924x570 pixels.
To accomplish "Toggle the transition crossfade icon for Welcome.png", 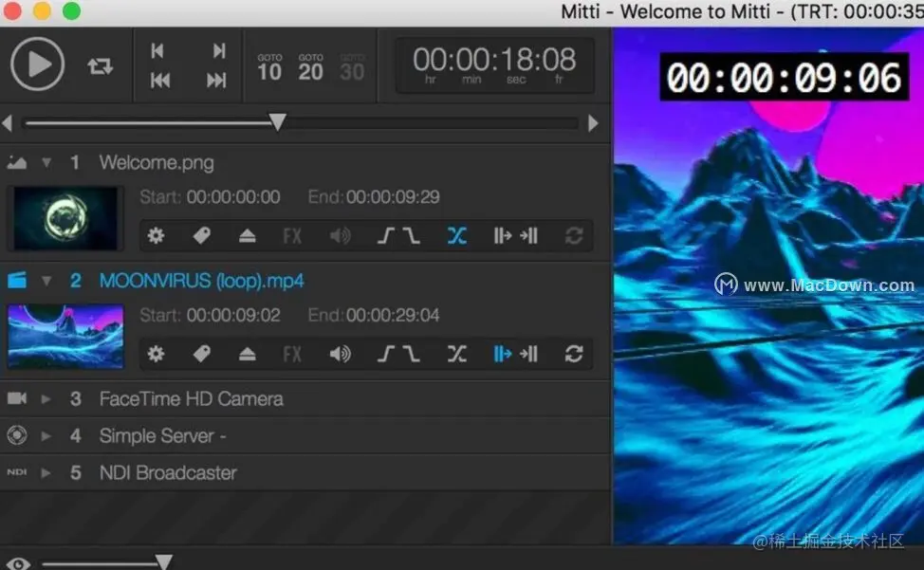I will coord(456,236).
